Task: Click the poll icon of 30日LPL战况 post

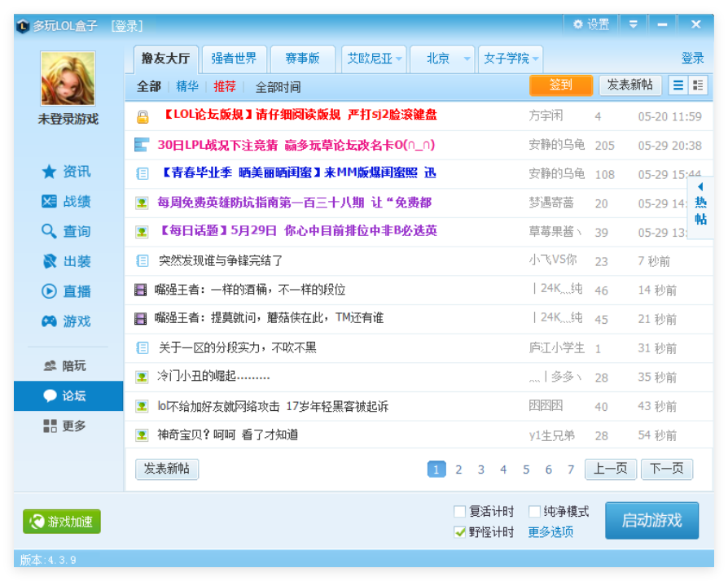Action: click(x=141, y=145)
